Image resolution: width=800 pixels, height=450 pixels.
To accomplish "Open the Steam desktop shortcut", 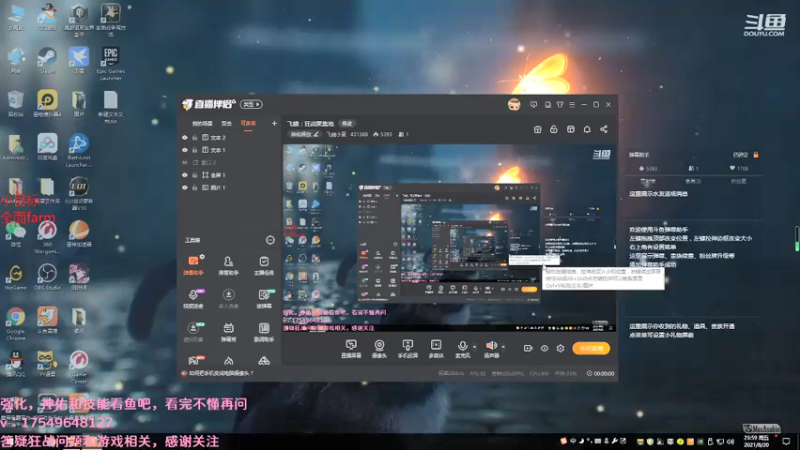I will click(47, 60).
